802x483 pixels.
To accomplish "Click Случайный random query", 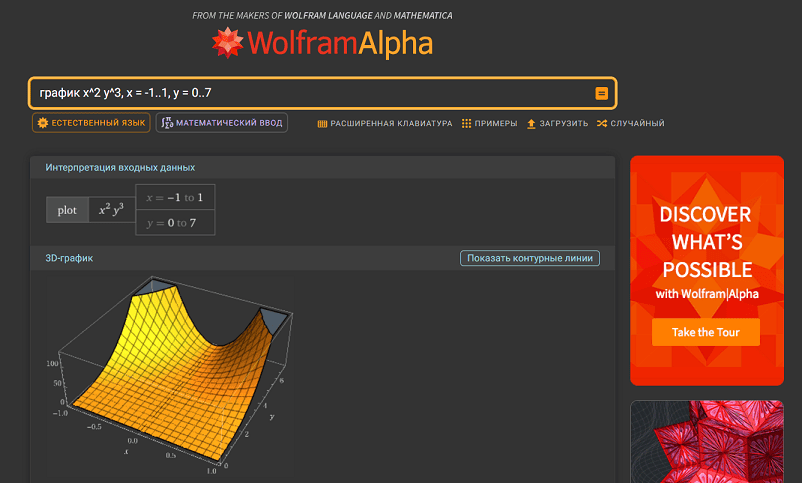I will click(631, 123).
